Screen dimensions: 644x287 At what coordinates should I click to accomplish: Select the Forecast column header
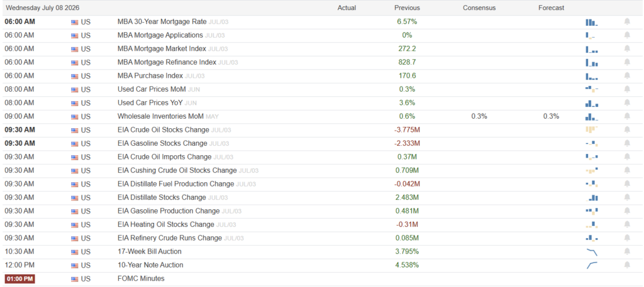(551, 8)
